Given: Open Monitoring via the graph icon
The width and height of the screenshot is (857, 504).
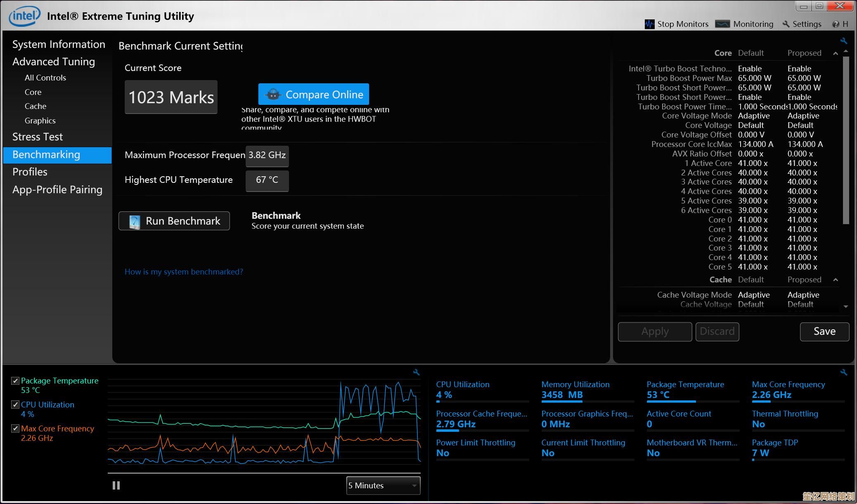Looking at the screenshot, I should (723, 24).
